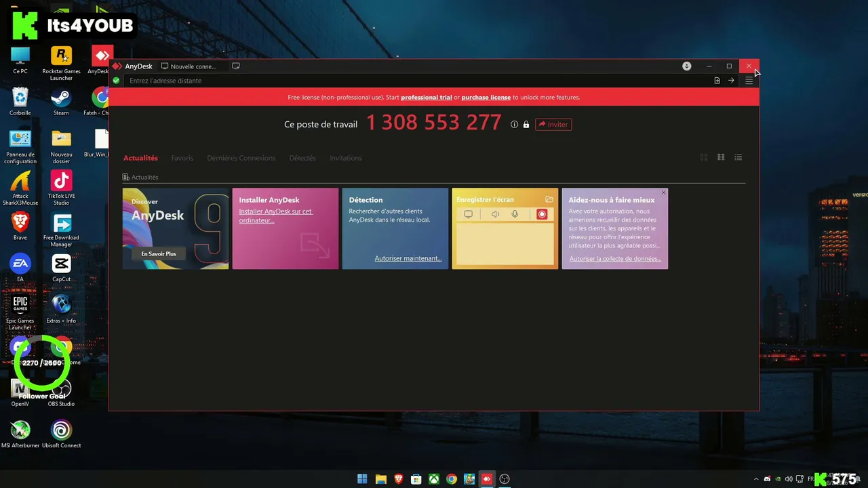Select the Attack SharkX3Mouse desktop icon
Image resolution: width=868 pixels, height=488 pixels.
(20, 188)
